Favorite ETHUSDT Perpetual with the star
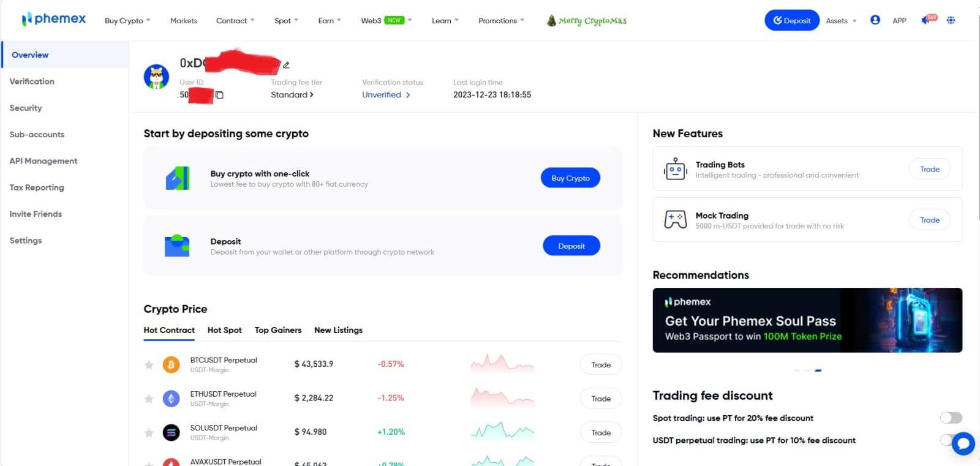 coord(149,399)
